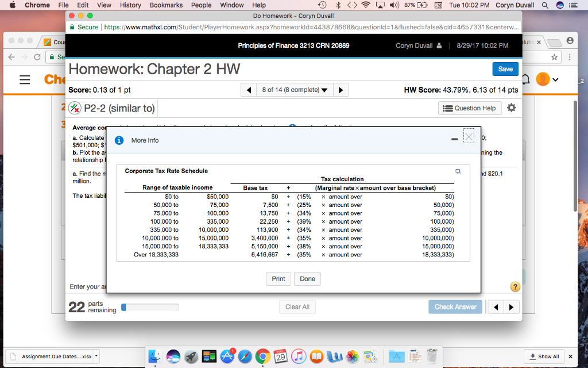Screen dimensions: 588x368
Task: Click the yellow question mark help icon
Action: [x=515, y=287]
